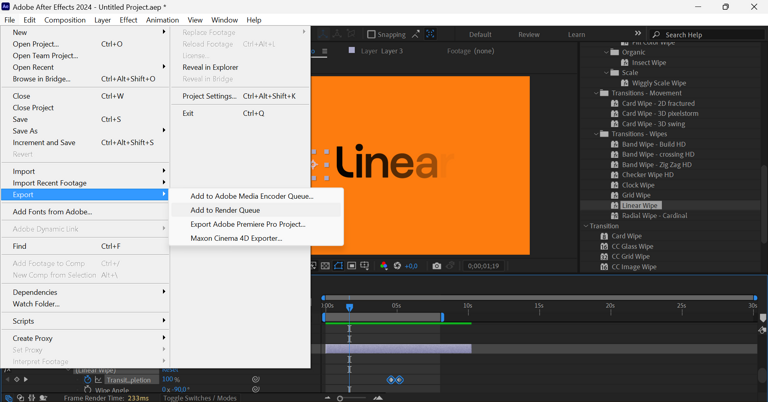Collapse the Transition effects category
Viewport: 768px width, 402px height.
[586, 226]
